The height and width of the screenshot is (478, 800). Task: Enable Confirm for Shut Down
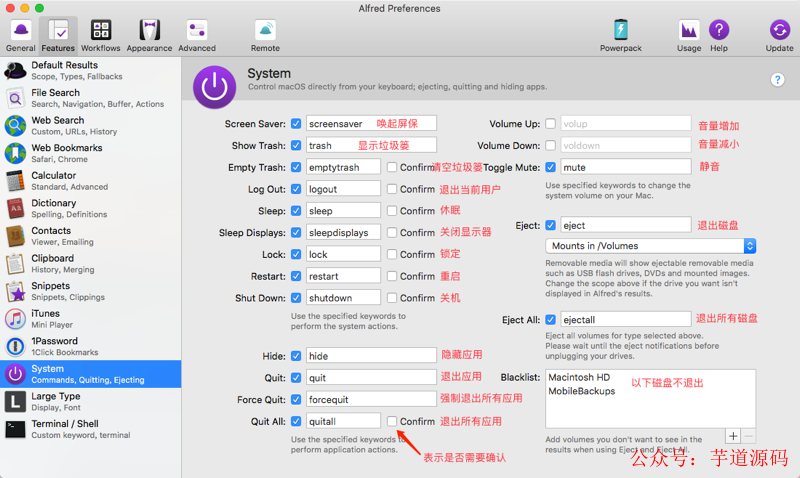point(392,297)
